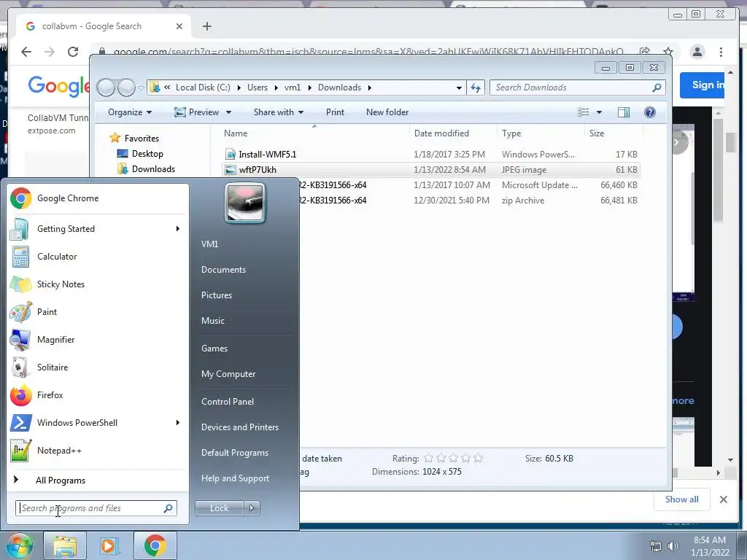747x560 pixels.
Task: Open Devices and Printers
Action: [239, 427]
